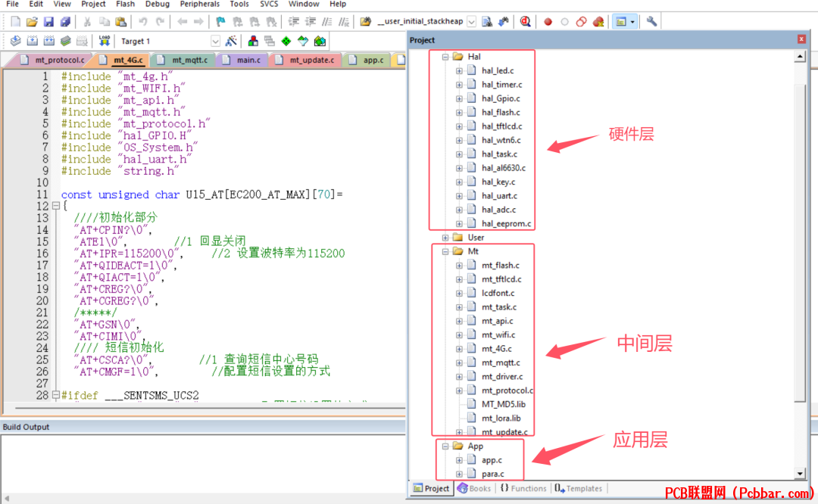
Task: Open the File menu
Action: (13, 5)
